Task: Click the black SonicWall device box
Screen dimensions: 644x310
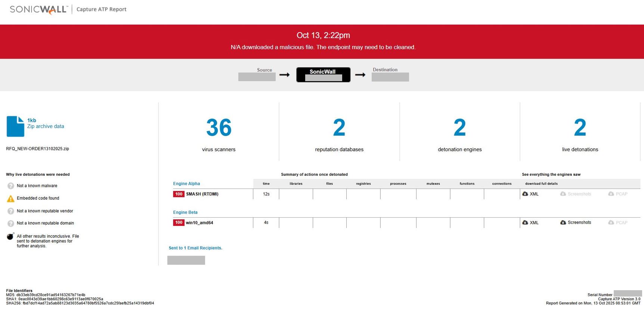Action: pos(323,75)
